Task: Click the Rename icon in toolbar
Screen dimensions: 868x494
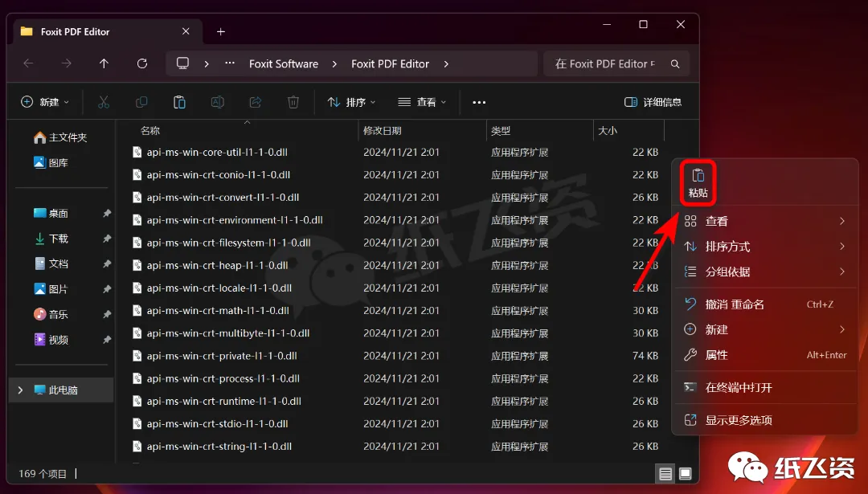Action: (x=218, y=102)
